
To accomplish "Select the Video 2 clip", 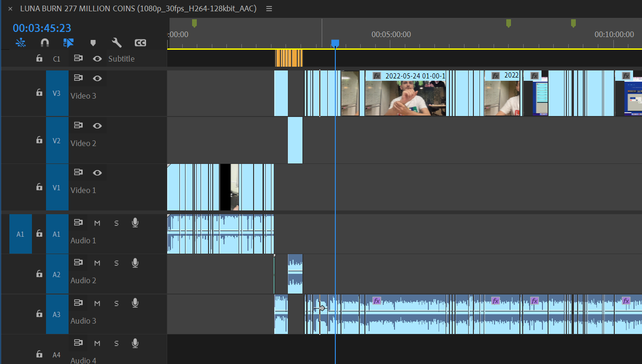I will pos(295,140).
